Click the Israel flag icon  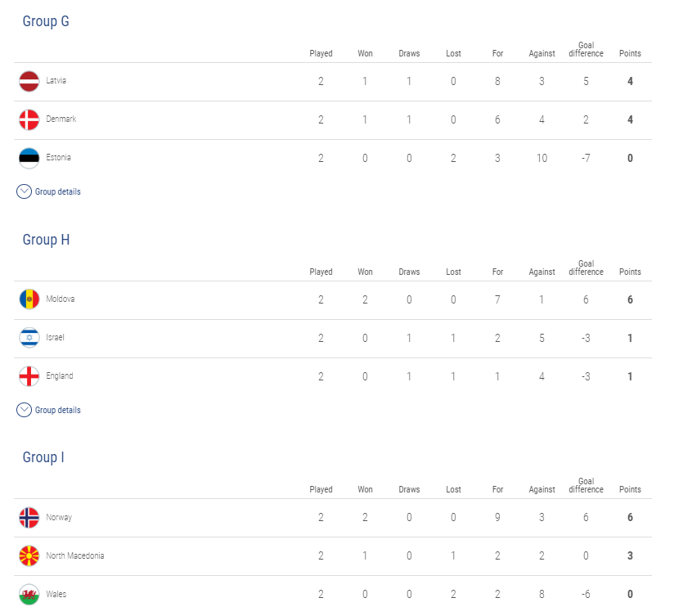pyautogui.click(x=29, y=338)
